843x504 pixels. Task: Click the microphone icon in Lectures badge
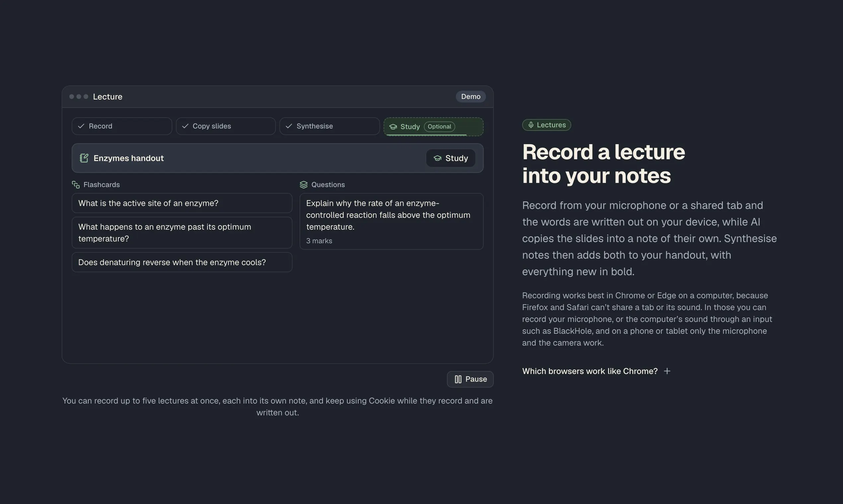click(531, 125)
